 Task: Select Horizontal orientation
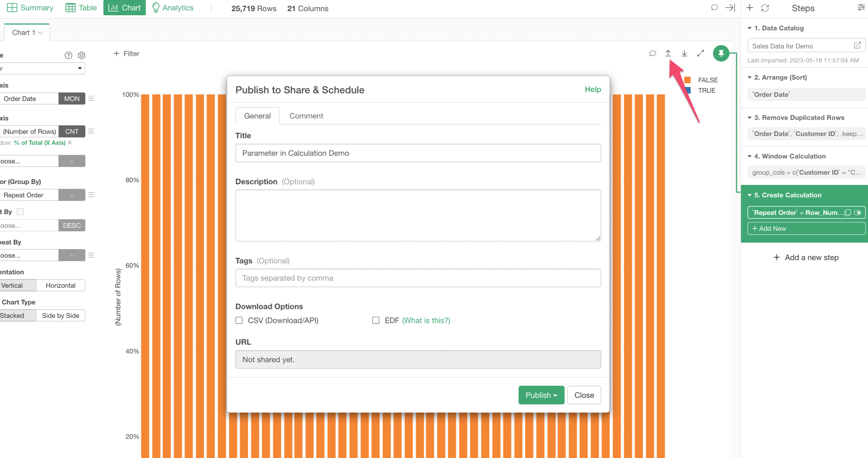(x=61, y=285)
